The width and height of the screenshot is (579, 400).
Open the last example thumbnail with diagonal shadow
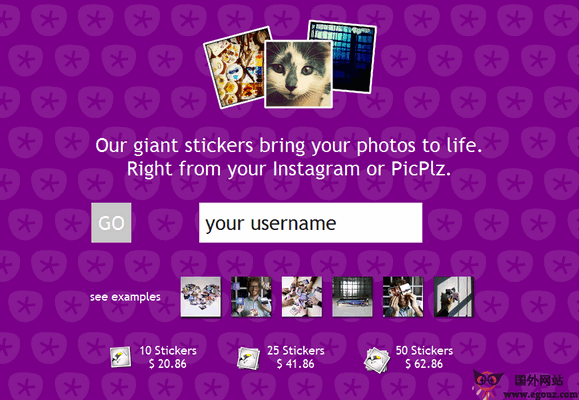[453, 297]
